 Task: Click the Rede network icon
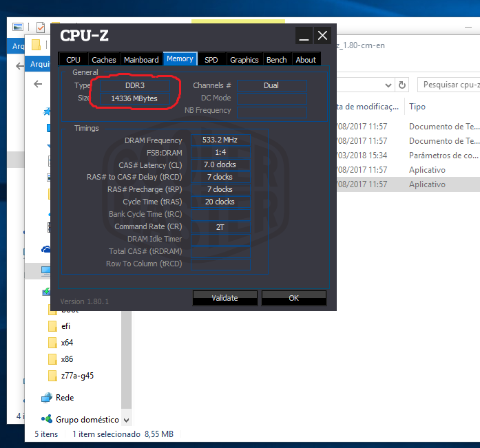(x=47, y=398)
